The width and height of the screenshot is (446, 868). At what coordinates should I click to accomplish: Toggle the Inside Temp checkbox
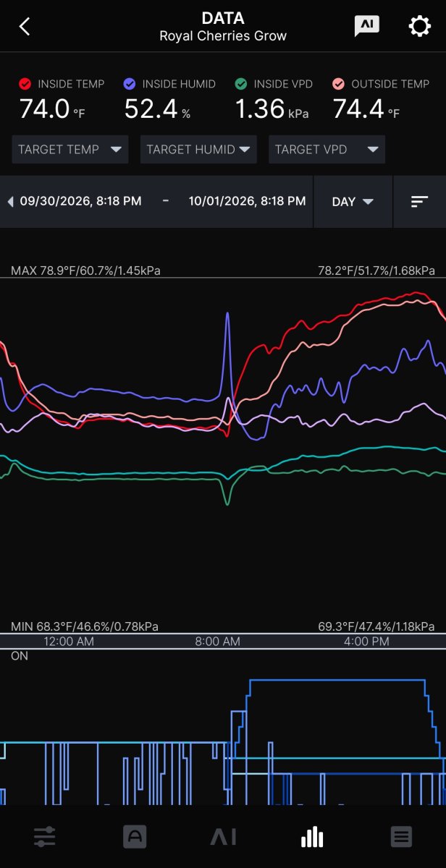[x=25, y=84]
